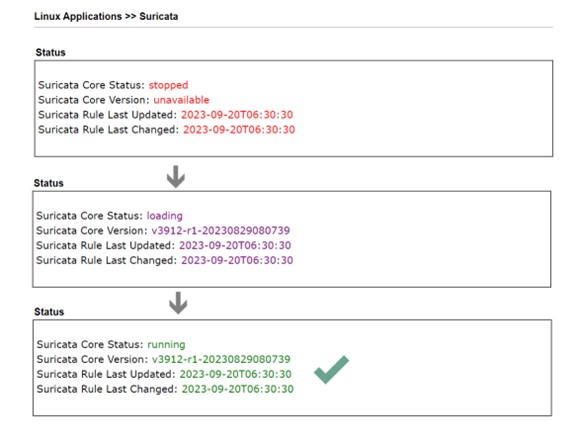The image size is (576, 445).
Task: Click the purple Rule Last Updated timestamp
Action: [x=235, y=245]
